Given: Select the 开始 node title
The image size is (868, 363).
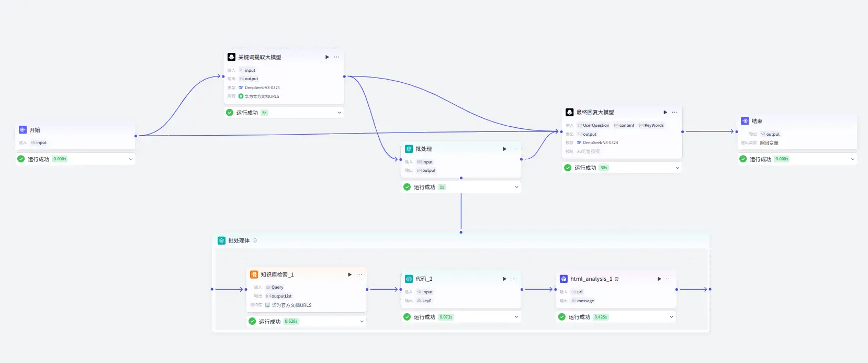Looking at the screenshot, I should pos(35,130).
